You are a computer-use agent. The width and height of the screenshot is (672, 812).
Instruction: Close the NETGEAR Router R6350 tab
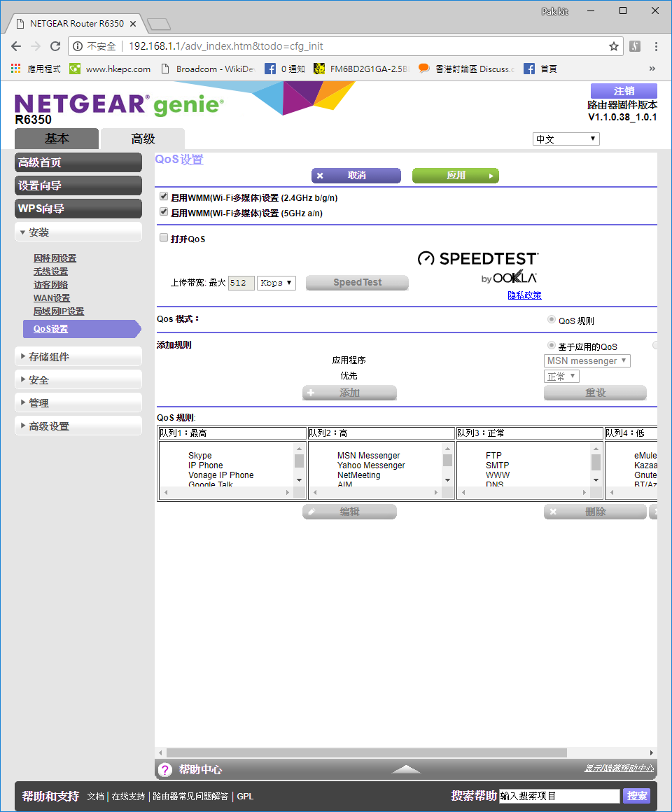pos(133,24)
